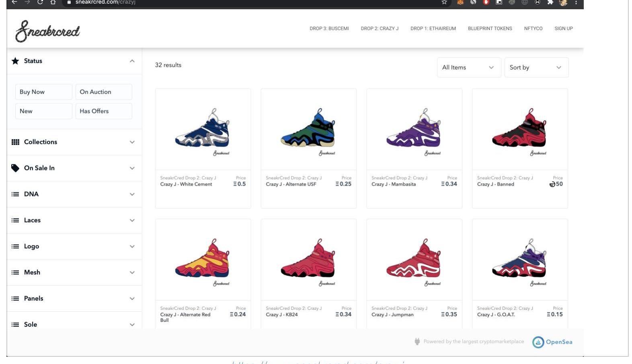Bookmark this page with the star icon
Viewport: 632px width, 364px height.
(x=444, y=2)
